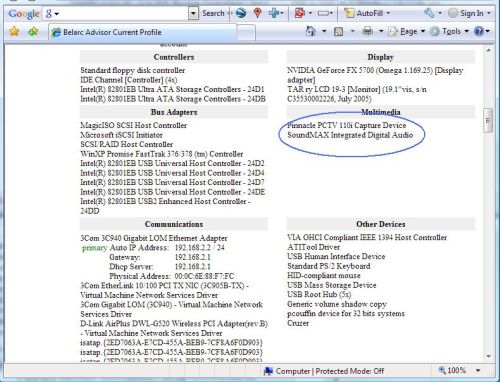
Task: Expand the Google search history dropdown arrow
Action: coord(193,14)
